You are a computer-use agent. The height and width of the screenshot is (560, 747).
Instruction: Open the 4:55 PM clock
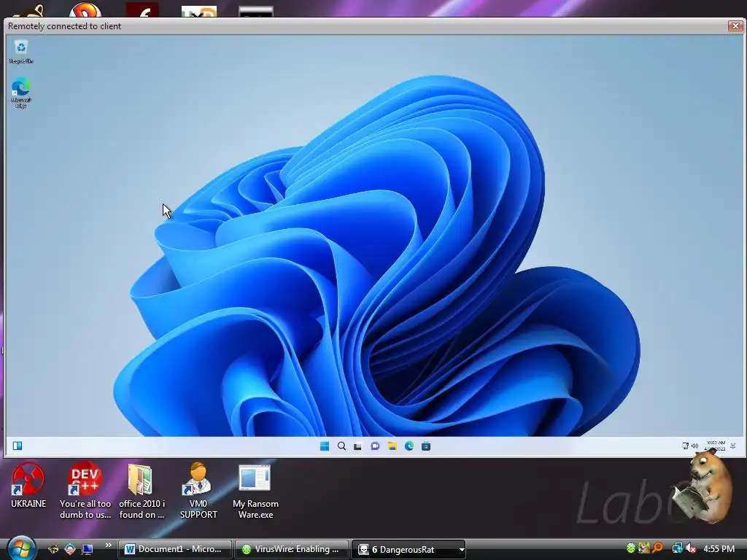pos(719,548)
